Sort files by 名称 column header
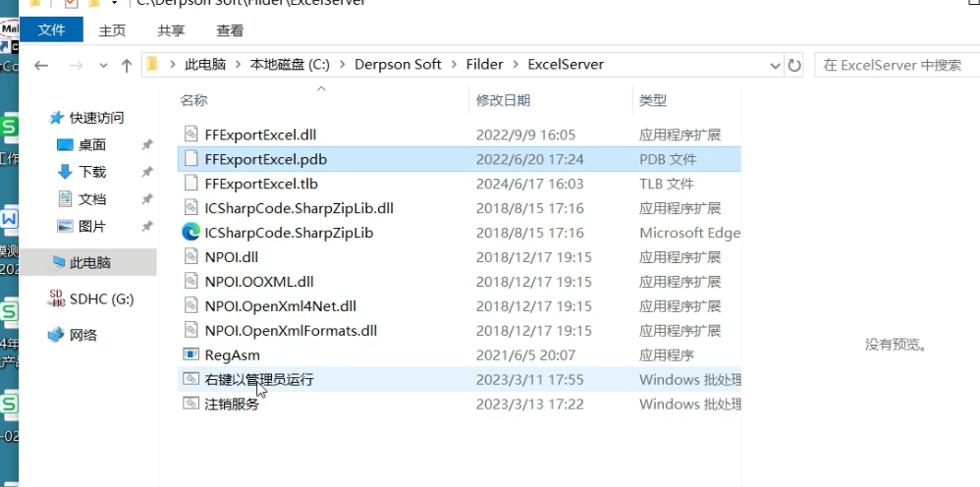 pyautogui.click(x=194, y=100)
